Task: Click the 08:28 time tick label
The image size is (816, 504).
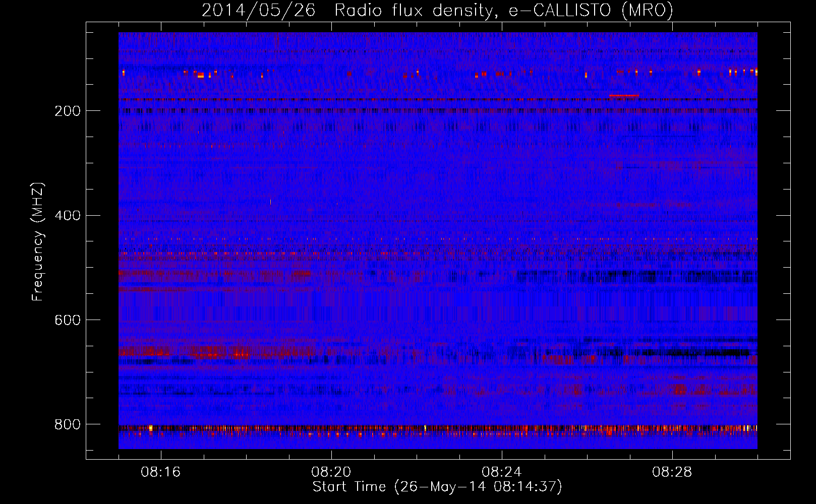Action: tap(672, 472)
